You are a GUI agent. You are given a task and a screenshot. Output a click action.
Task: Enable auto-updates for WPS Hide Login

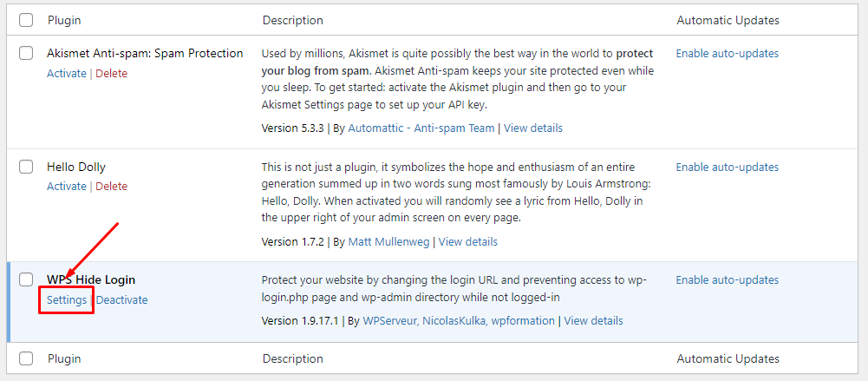[727, 280]
